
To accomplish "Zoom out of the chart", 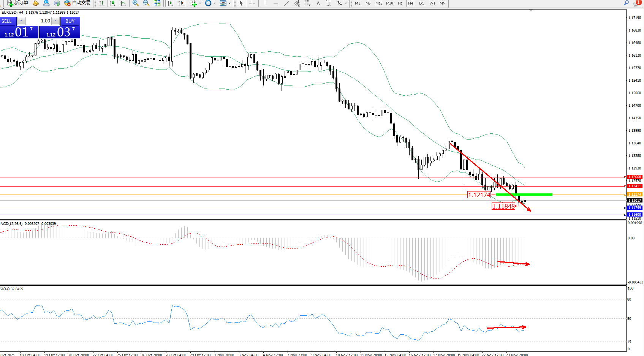I will click(146, 3).
